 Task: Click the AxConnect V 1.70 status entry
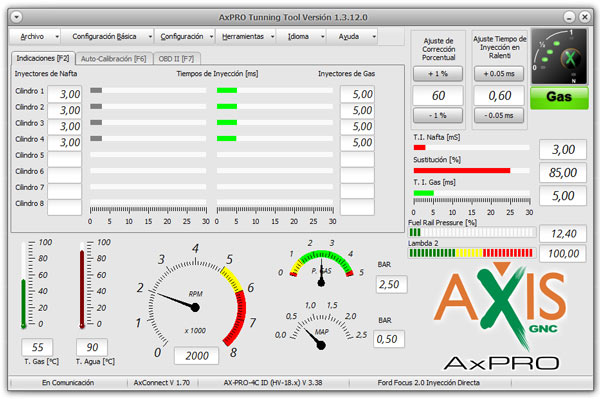coord(162,383)
